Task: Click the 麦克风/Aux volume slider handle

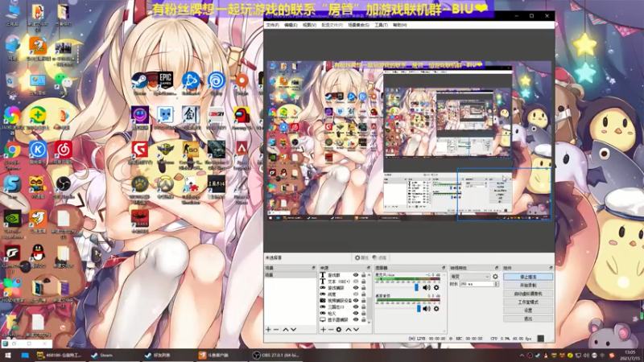Action: [x=416, y=288]
